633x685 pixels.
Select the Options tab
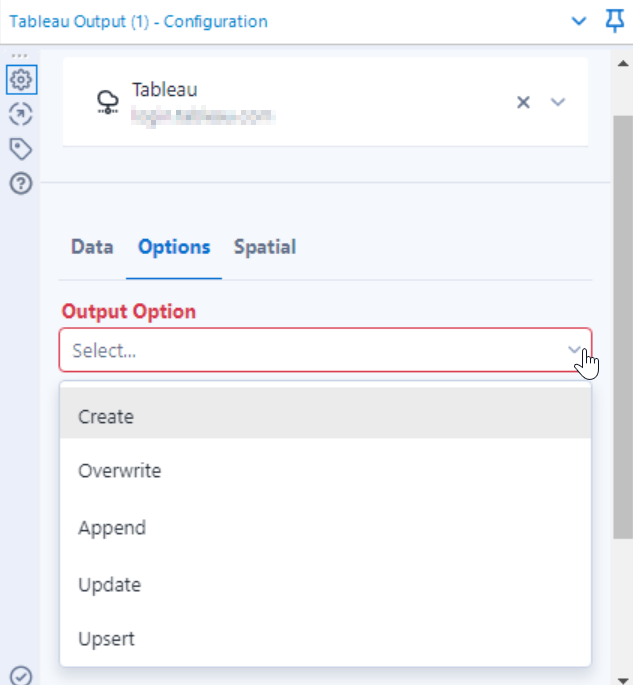(174, 247)
